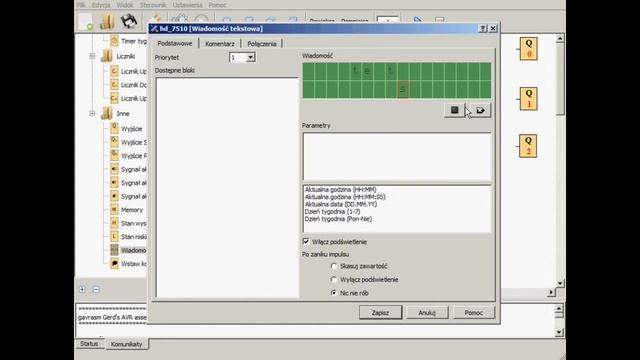This screenshot has width=640, height=360.
Task: Open the Widok menu
Action: [x=125, y=5]
